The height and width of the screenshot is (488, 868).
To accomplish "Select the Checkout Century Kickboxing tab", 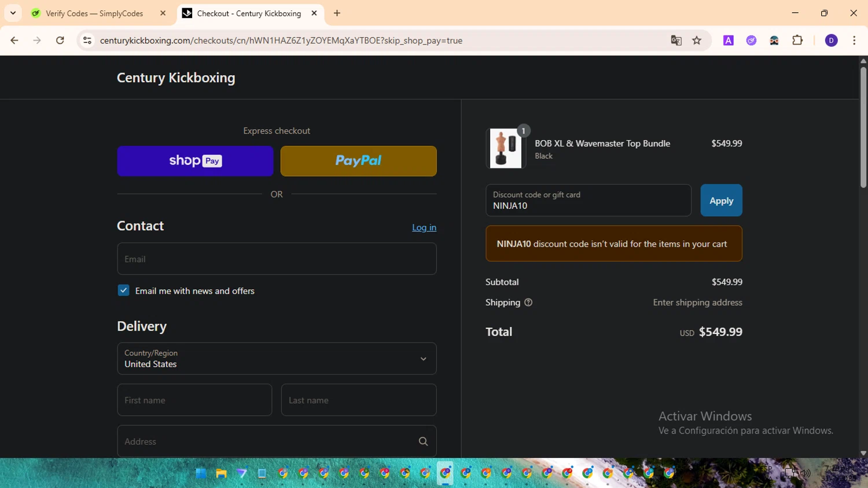I will point(249,13).
